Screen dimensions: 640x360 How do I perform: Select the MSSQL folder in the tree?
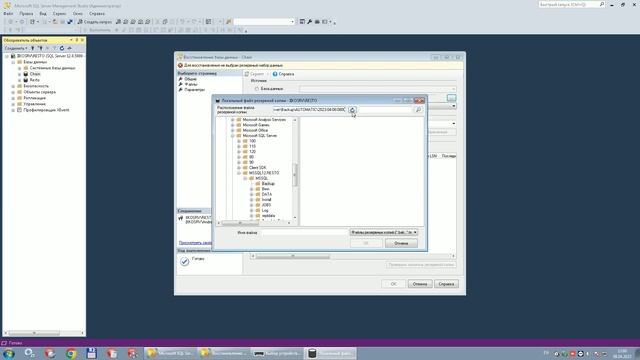(262, 178)
